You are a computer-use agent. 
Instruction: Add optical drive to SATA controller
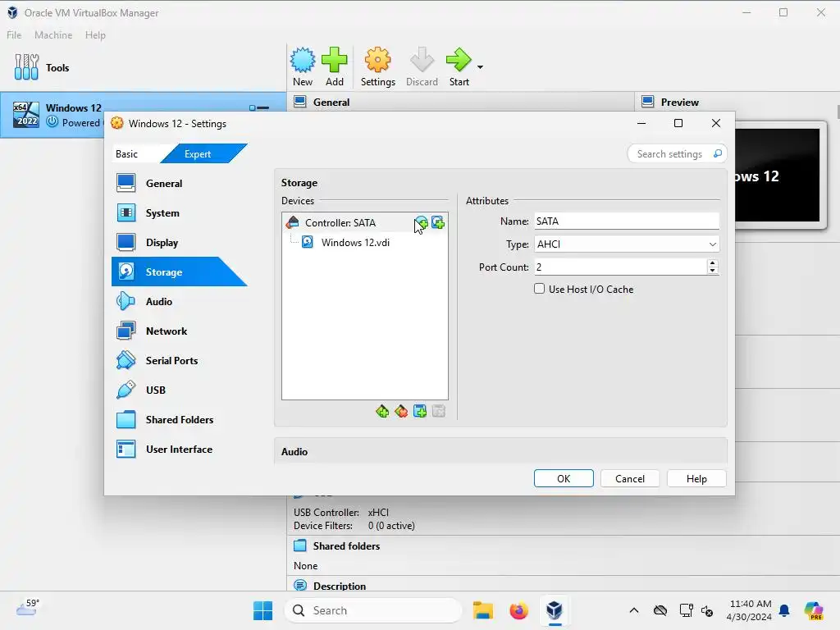tap(422, 223)
